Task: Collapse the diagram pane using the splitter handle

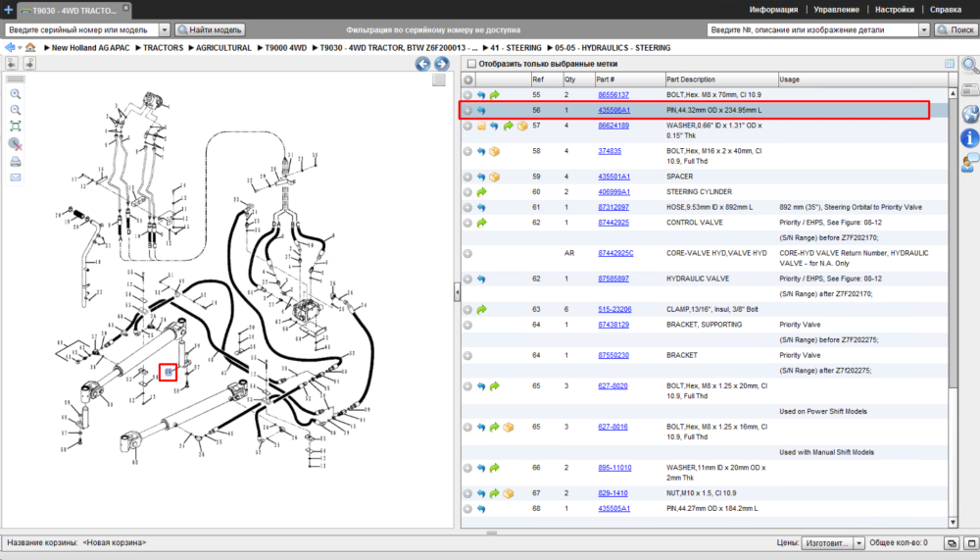Action: point(457,291)
